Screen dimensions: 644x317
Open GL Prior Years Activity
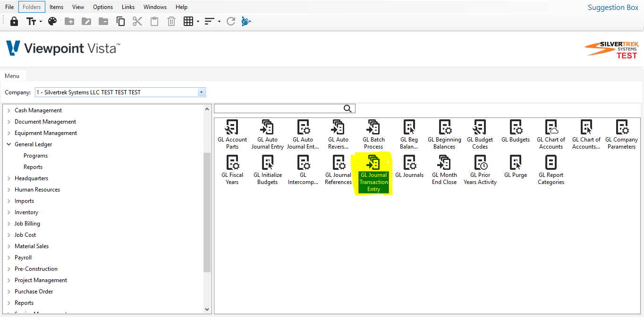click(480, 170)
